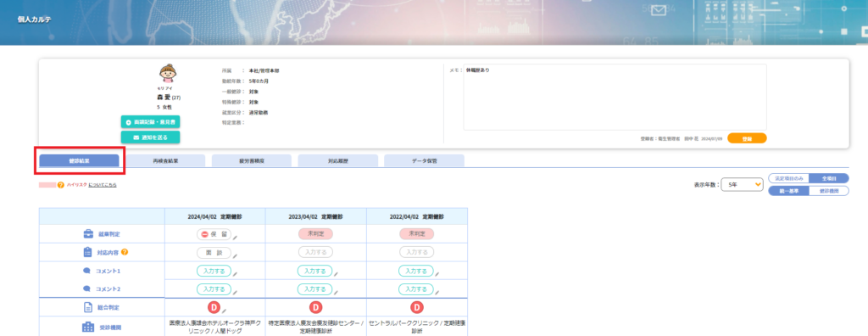868x336 pixels.
Task: Switch to the 健診機関 standard
Action: pyautogui.click(x=829, y=191)
